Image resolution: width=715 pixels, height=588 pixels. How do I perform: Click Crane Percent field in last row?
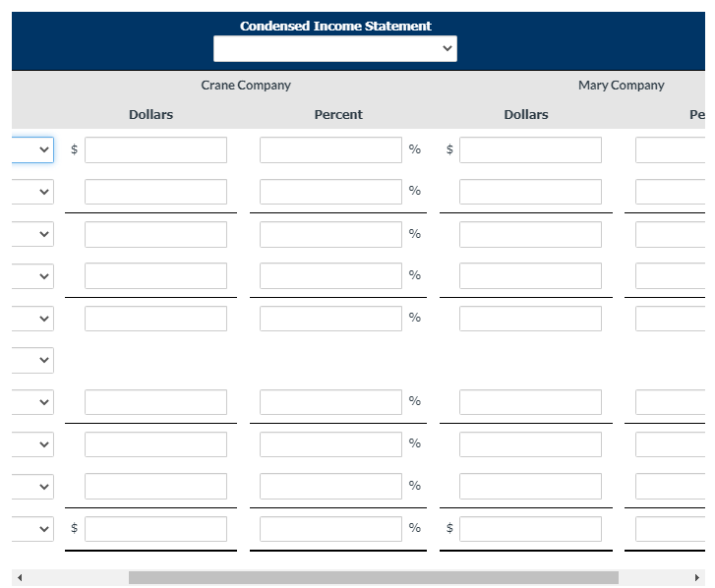click(x=330, y=529)
